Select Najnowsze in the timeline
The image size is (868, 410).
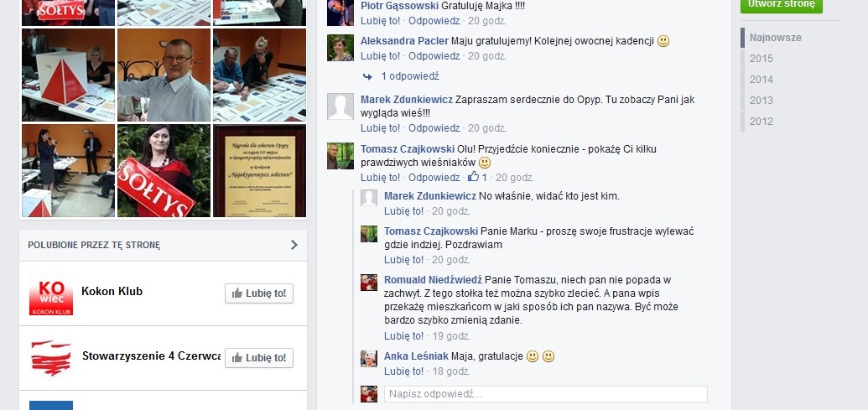coord(776,38)
